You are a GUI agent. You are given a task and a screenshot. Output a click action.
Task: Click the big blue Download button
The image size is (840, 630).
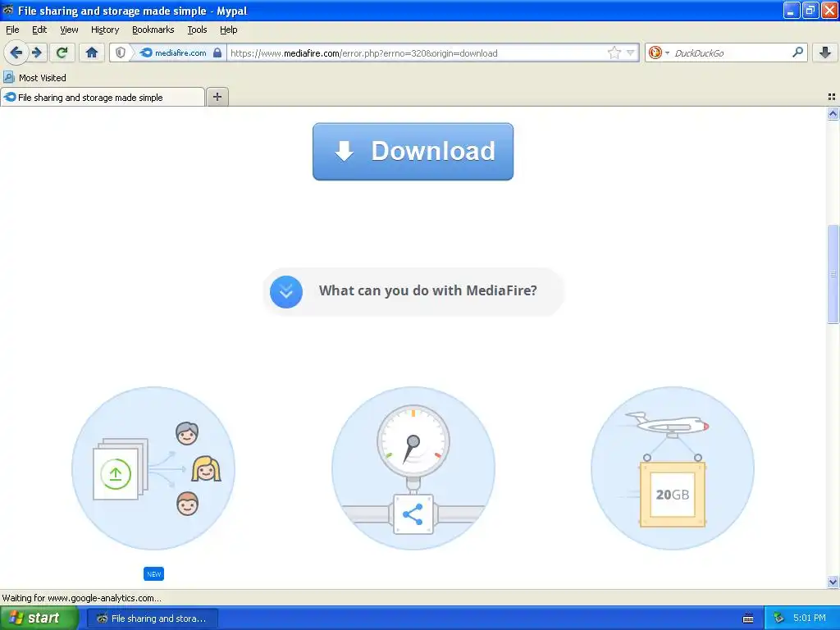pyautogui.click(x=413, y=152)
